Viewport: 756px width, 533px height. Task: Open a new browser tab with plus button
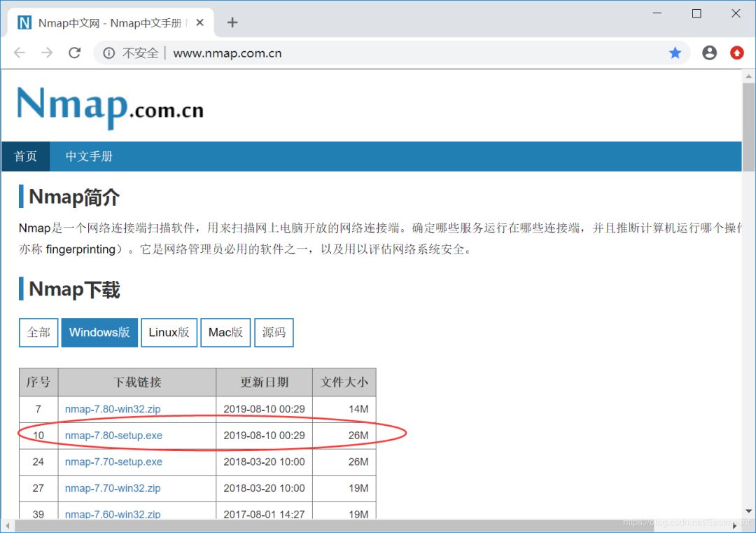coord(232,22)
